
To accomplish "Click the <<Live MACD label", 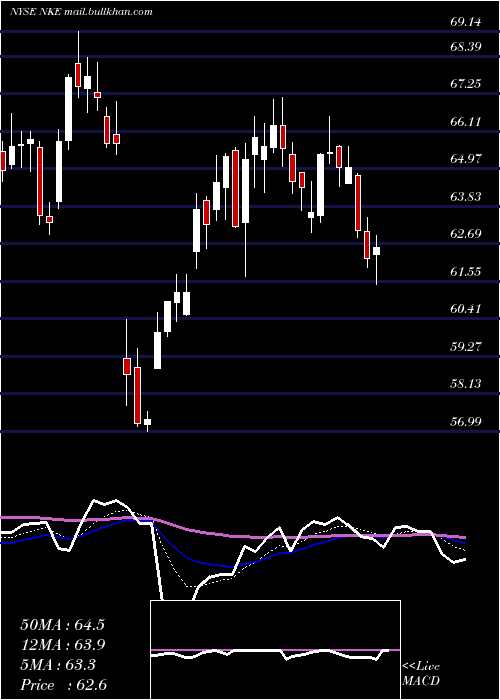I will click(421, 674).
